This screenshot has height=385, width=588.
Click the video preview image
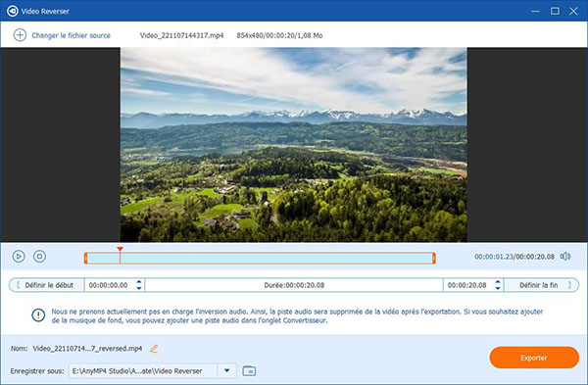tap(294, 144)
